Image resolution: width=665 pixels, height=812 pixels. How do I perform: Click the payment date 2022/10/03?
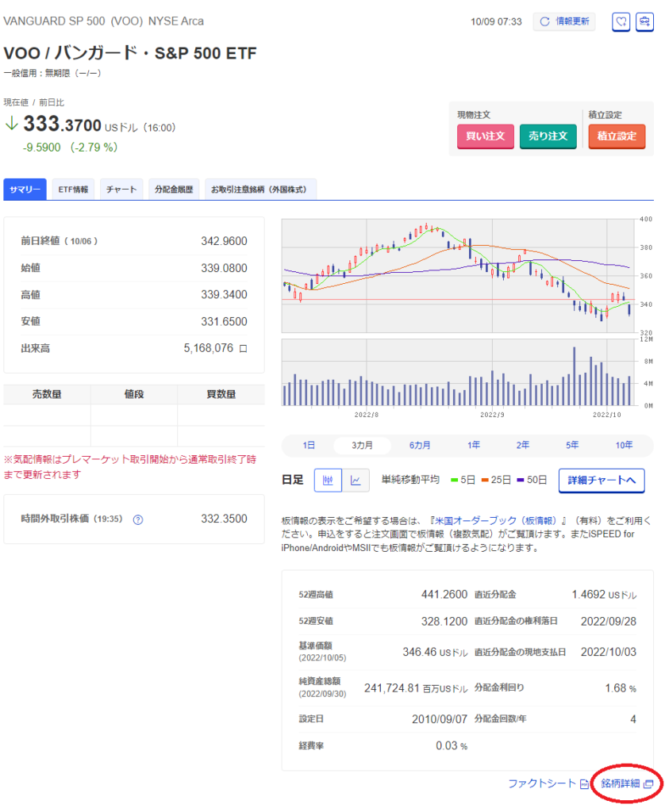609,652
